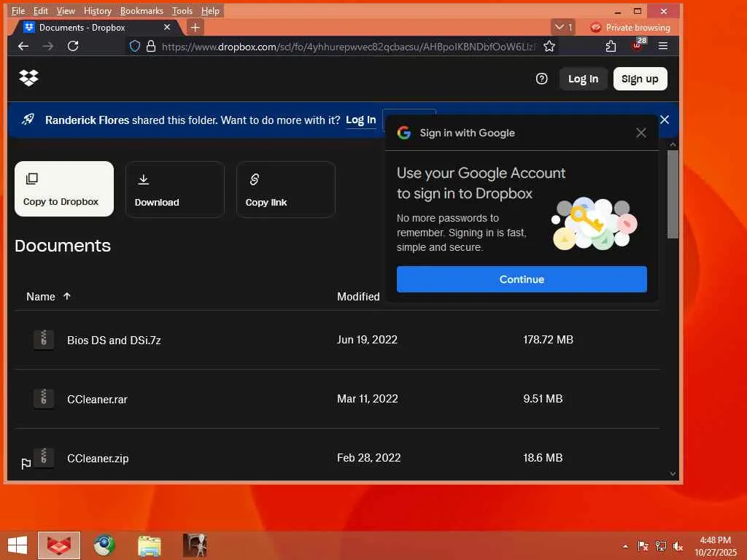
Task: Click the 18.6 MB file size
Action: pyautogui.click(x=543, y=458)
